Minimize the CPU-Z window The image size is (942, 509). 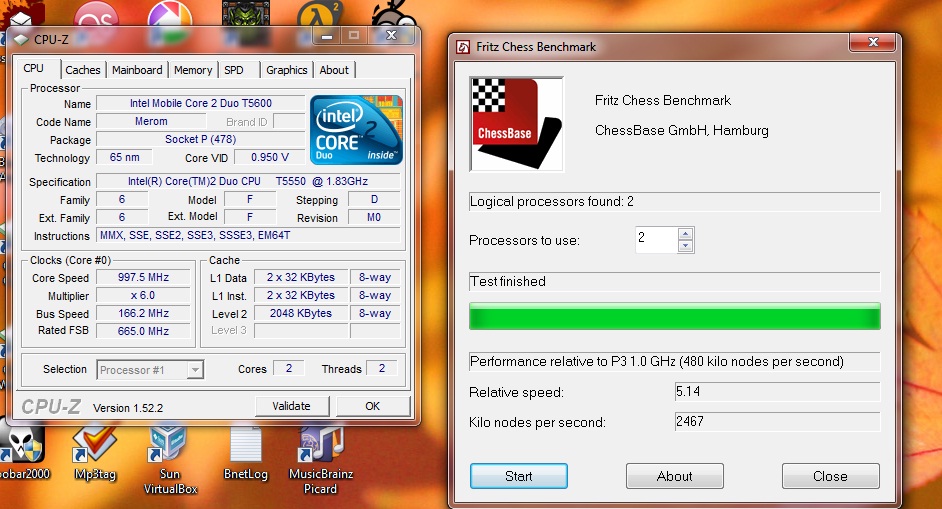327,36
